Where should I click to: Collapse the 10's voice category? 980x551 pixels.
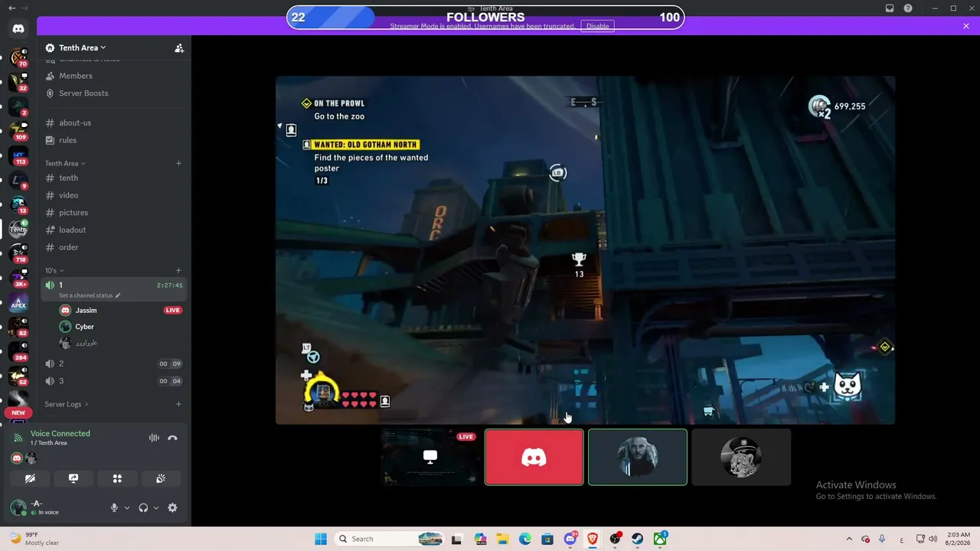tap(54, 270)
